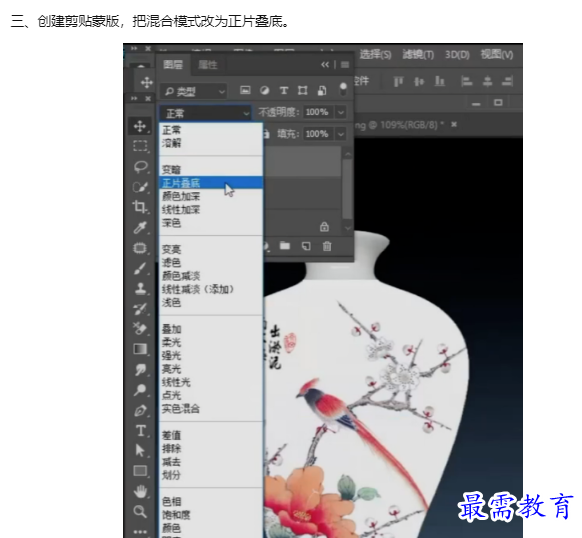Select the Brush tool
Image resolution: width=582 pixels, height=538 pixels.
[140, 268]
